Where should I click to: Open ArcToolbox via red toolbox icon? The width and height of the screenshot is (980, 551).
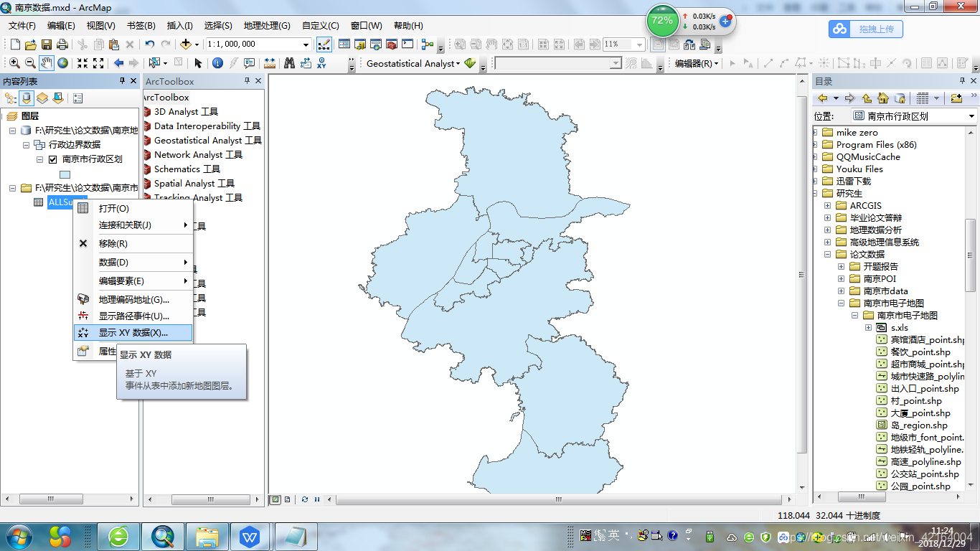tap(392, 44)
